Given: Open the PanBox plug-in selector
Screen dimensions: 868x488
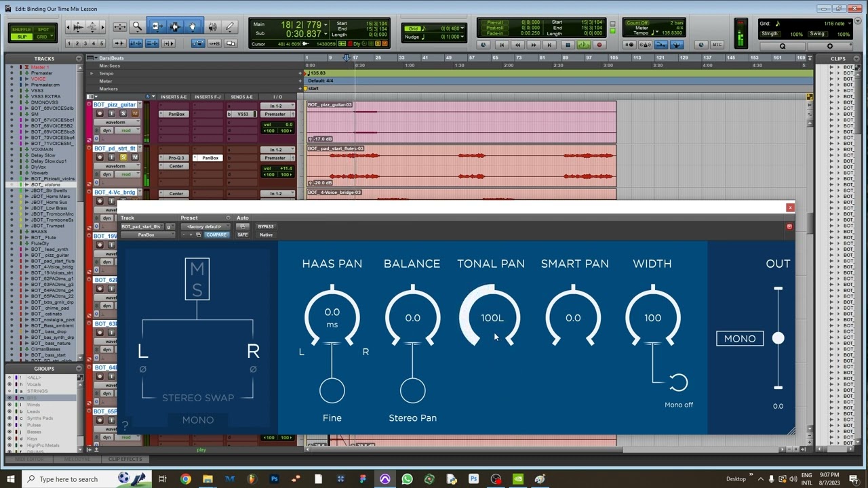Looking at the screenshot, I should coord(148,235).
